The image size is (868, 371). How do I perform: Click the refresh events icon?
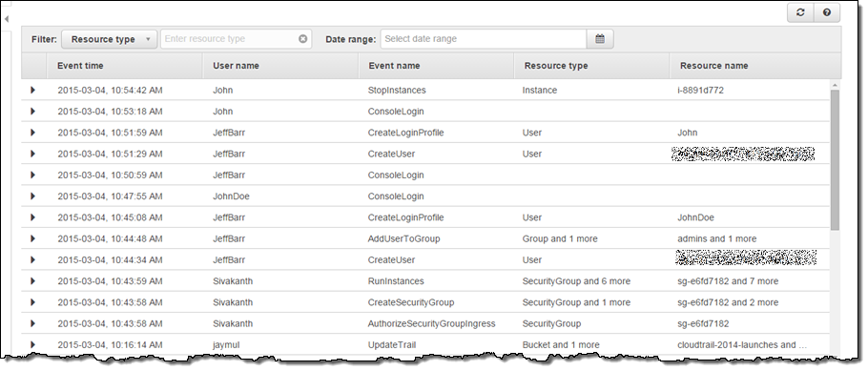[800, 12]
